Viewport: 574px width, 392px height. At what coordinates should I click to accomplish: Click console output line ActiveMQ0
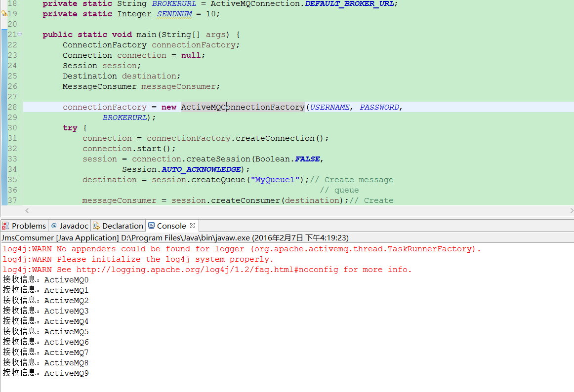pyautogui.click(x=46, y=280)
